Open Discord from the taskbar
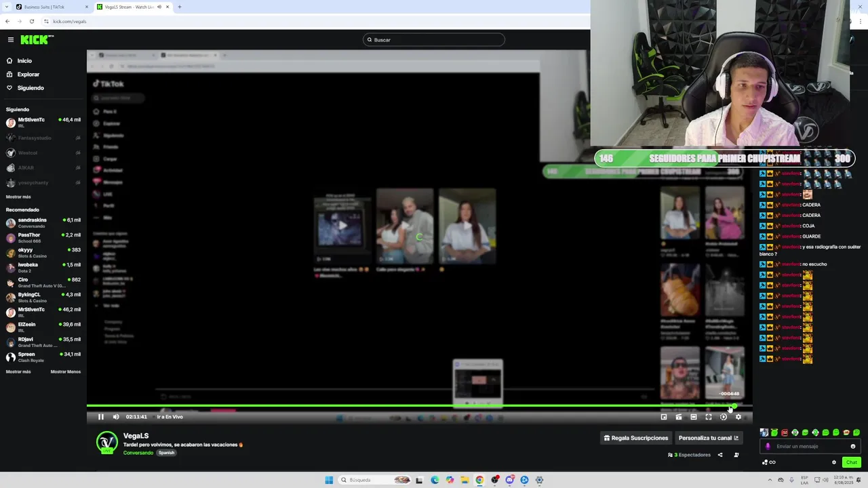 coord(509,480)
